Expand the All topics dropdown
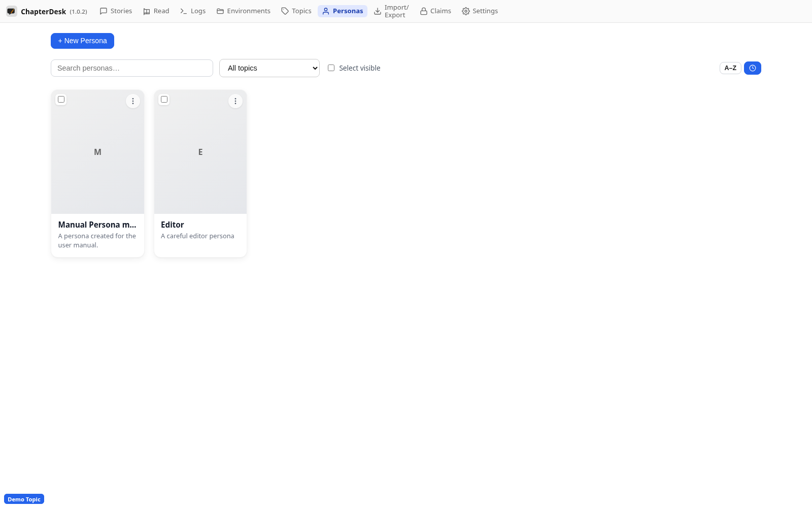Image resolution: width=812 pixels, height=508 pixels. (x=269, y=68)
